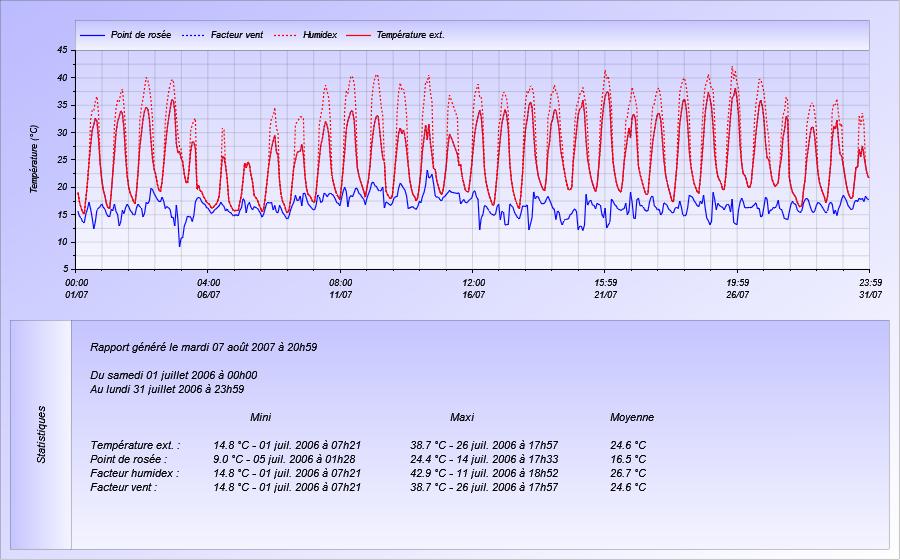
Task: Select the Humidex legend label
Action: (x=320, y=35)
